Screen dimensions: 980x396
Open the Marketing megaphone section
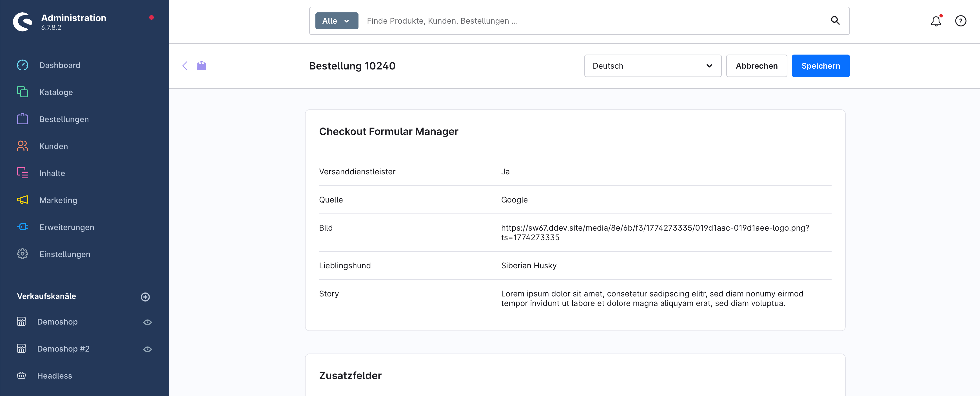pyautogui.click(x=58, y=200)
